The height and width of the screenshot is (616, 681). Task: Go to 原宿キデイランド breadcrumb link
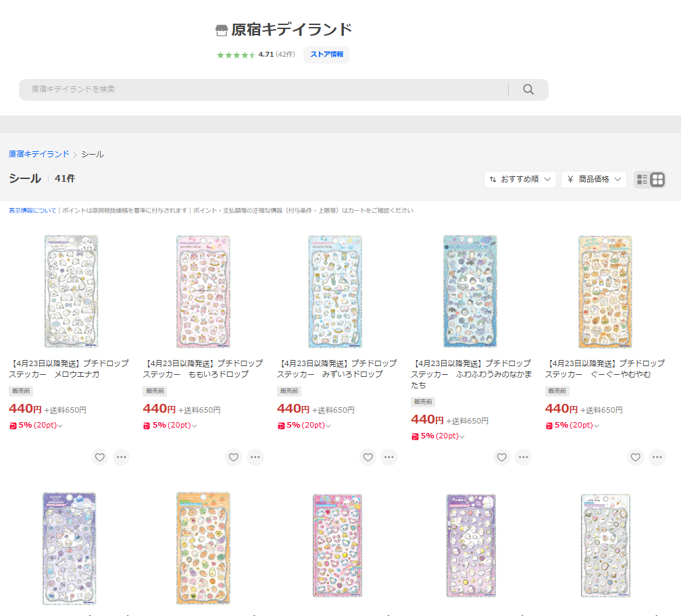click(x=39, y=154)
